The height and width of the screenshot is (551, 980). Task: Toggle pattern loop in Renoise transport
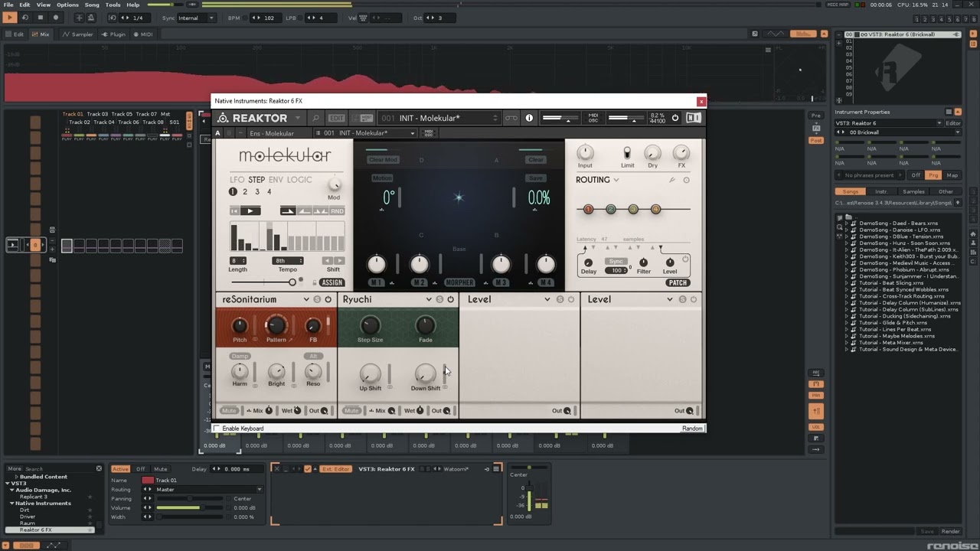click(25, 18)
